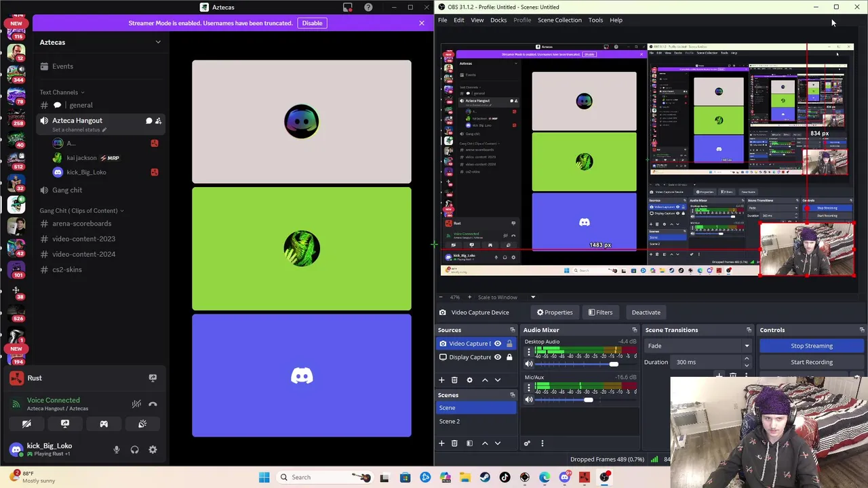Open the cs2-skins channel

(x=67, y=270)
